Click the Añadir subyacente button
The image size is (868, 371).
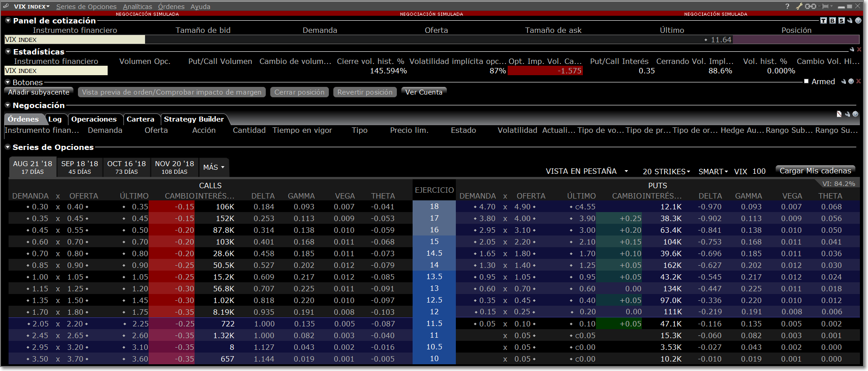pos(39,92)
